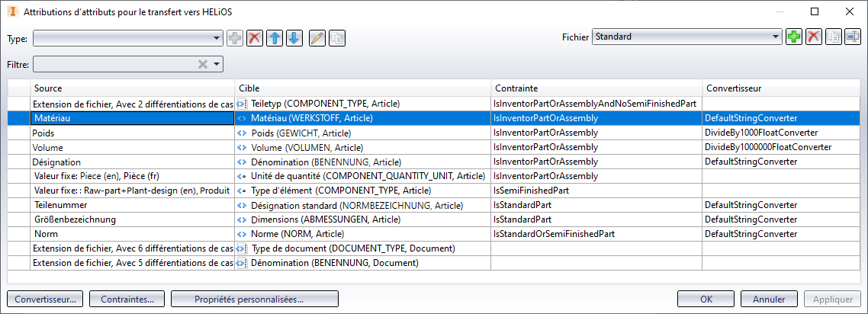This screenshot has width=868, height=314.
Task: Open the Convertisseur... button
Action: [x=46, y=299]
